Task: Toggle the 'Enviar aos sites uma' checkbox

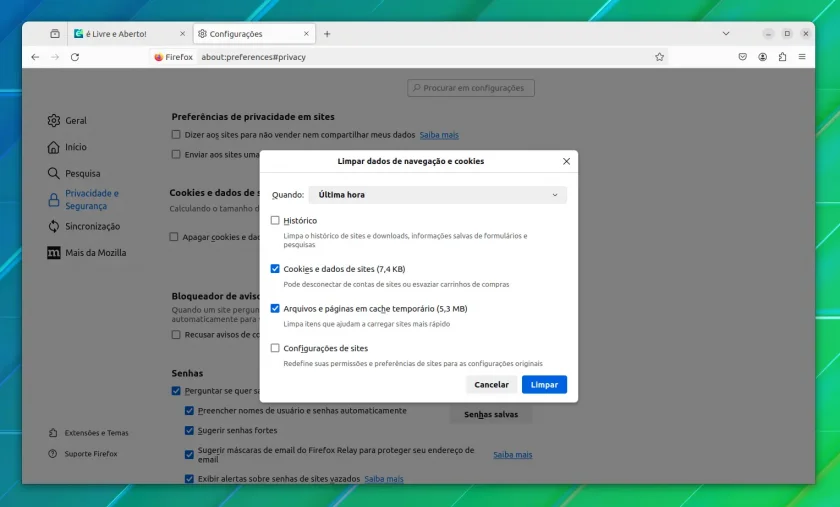Action: (x=176, y=154)
